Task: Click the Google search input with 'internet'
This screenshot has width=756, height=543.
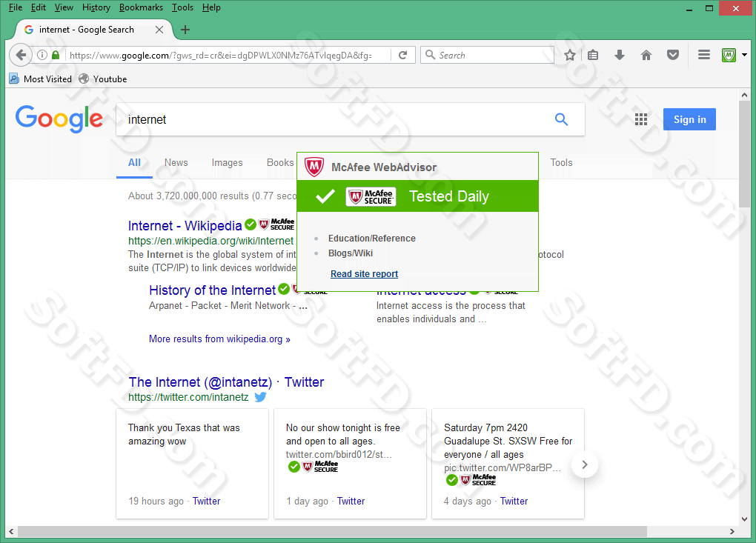Action: (333, 119)
